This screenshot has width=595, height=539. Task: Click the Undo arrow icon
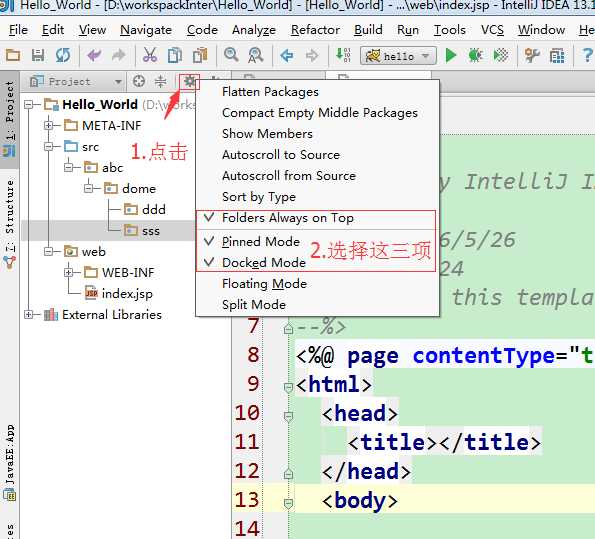pos(94,55)
